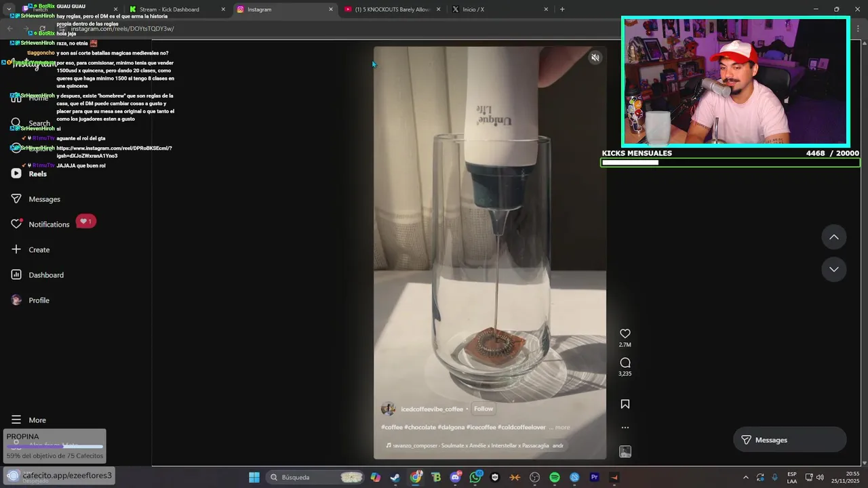
Task: Open the three-dot options menu on the reel
Action: point(625,428)
